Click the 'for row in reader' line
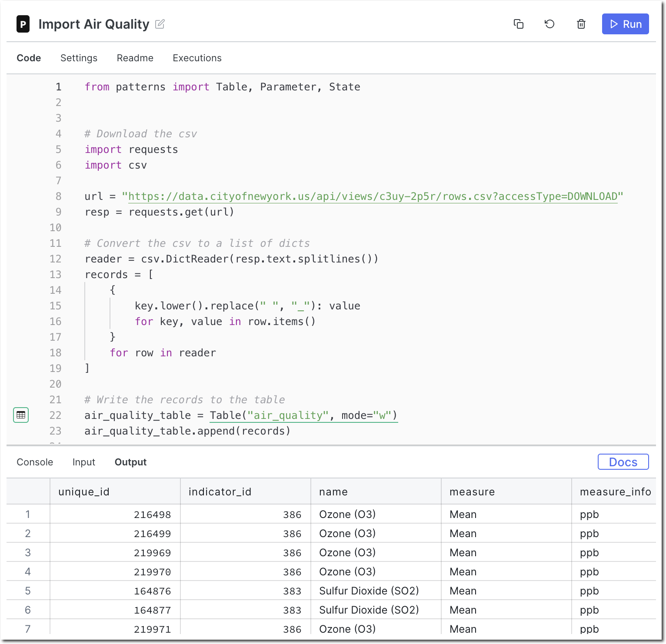666x644 pixels. (x=163, y=353)
